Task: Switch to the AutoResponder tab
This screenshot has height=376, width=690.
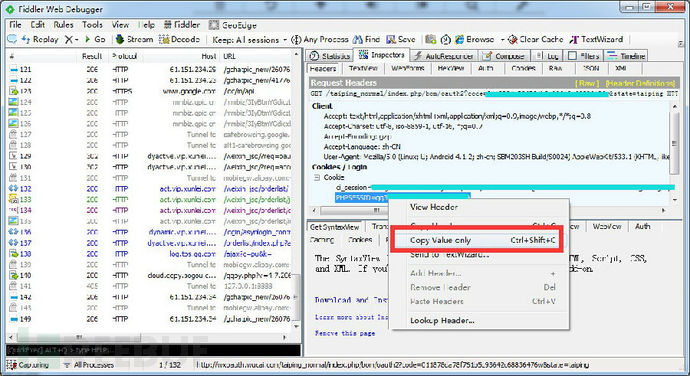Action: [x=444, y=56]
